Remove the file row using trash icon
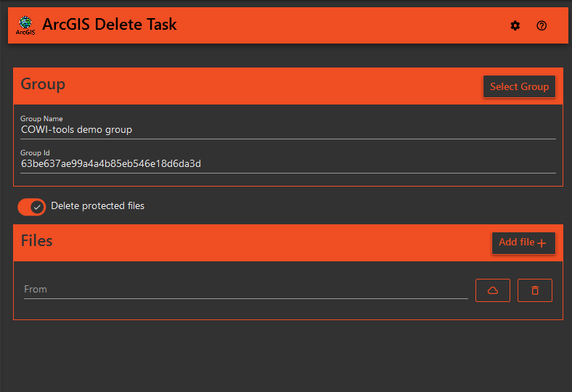The height and width of the screenshot is (392, 572). [x=535, y=290]
